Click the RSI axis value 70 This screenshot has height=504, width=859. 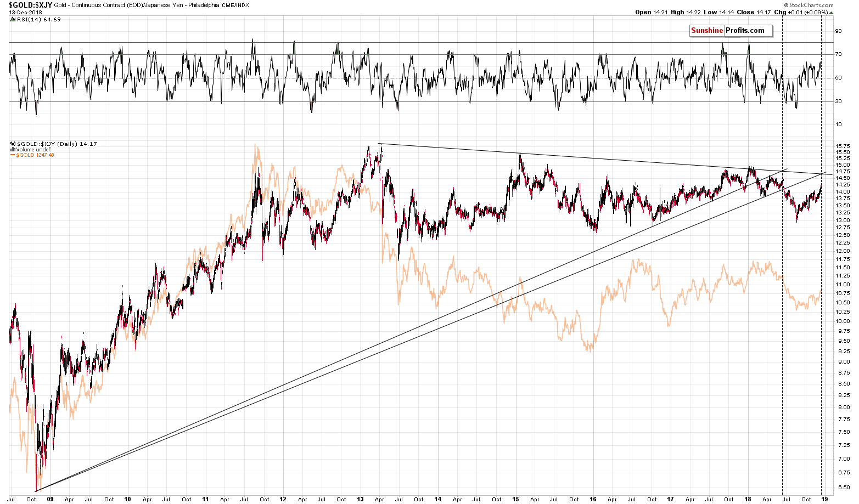pyautogui.click(x=838, y=54)
